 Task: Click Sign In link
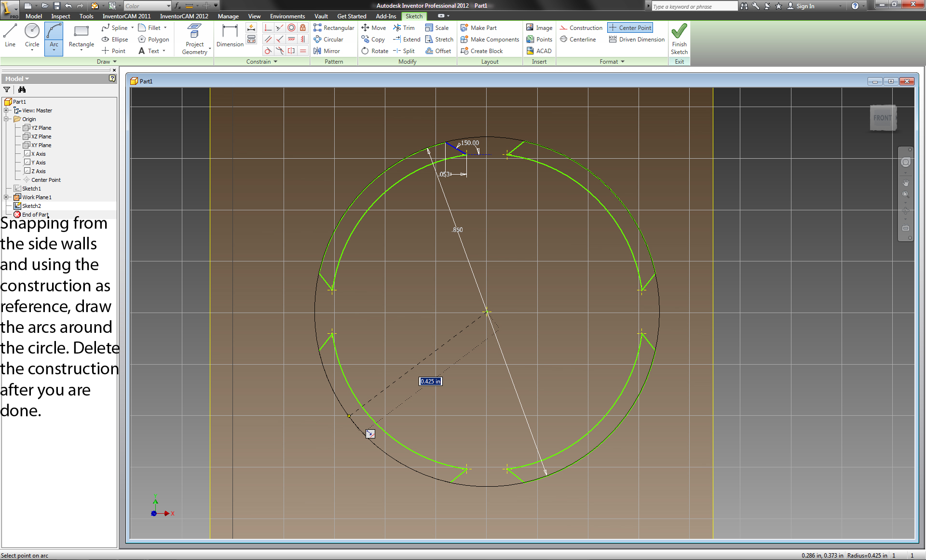click(x=801, y=6)
